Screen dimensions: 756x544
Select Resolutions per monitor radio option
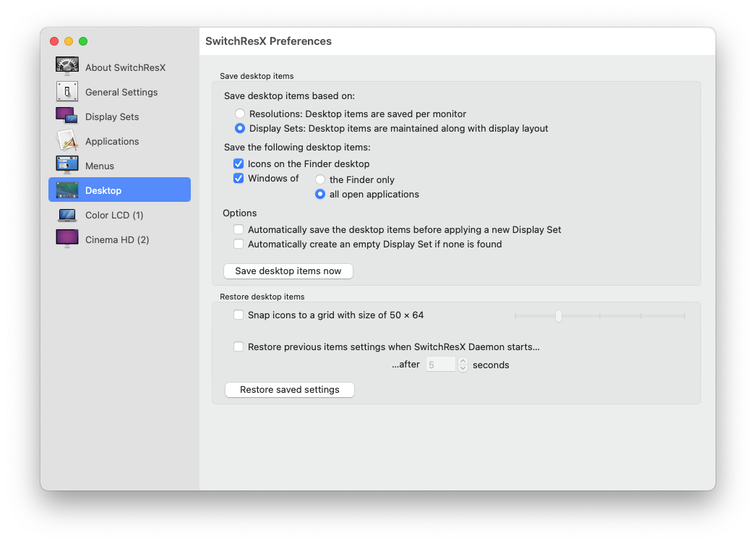click(240, 114)
